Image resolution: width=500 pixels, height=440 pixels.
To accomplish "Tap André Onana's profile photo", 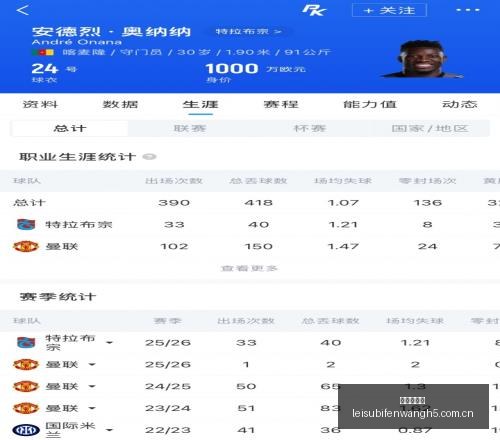I will [423, 59].
